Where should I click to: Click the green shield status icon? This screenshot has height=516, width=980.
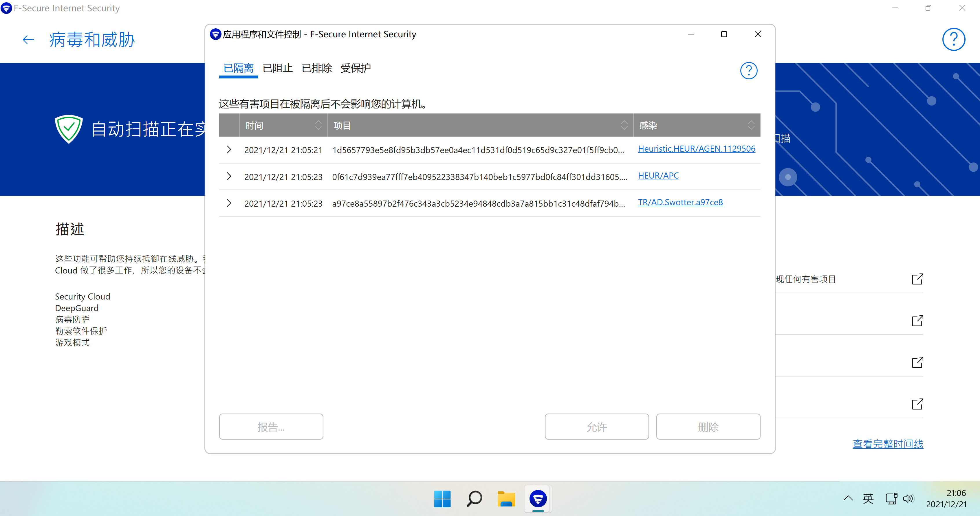coord(69,129)
